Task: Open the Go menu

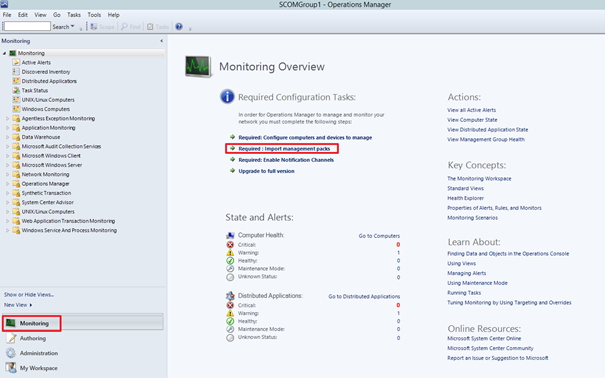Action: 57,15
